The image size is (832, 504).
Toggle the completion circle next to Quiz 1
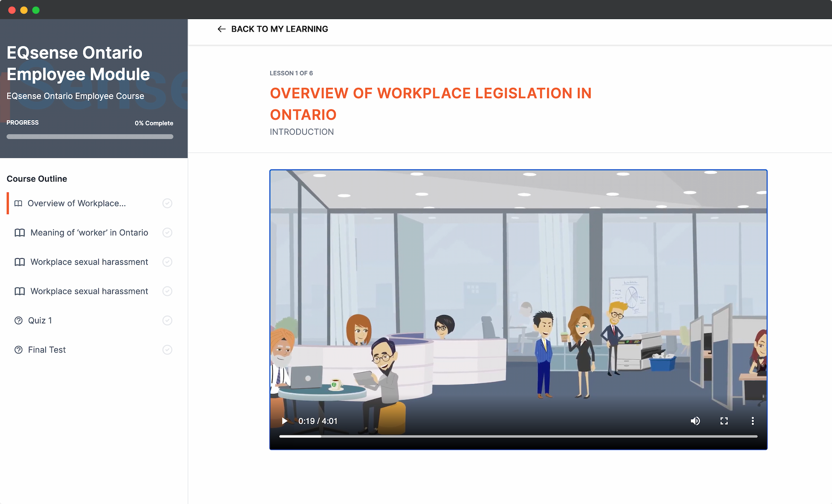click(x=168, y=320)
